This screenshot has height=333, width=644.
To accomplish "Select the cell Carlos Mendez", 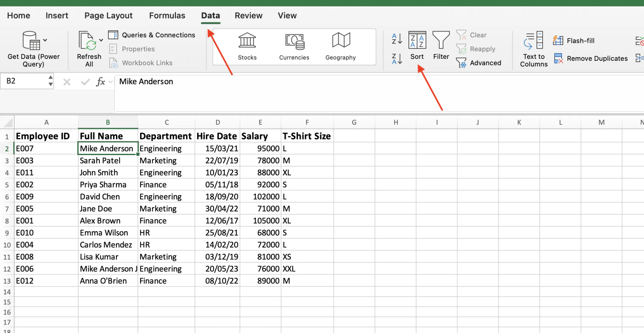I will click(108, 245).
